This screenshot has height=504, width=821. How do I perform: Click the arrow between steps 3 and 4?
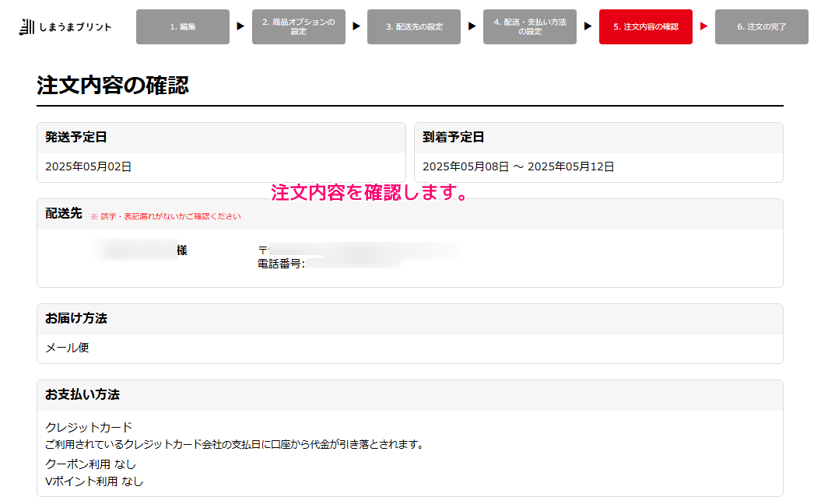[472, 26]
